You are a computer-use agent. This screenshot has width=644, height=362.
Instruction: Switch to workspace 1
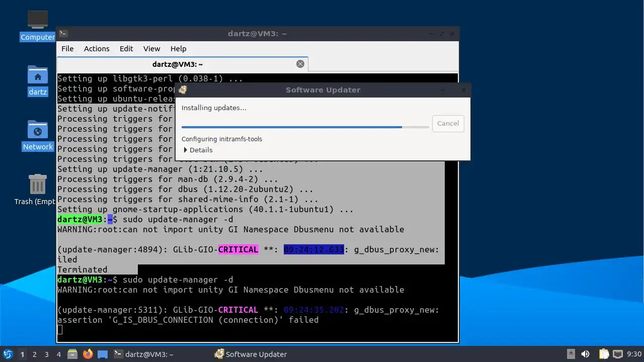click(x=22, y=354)
